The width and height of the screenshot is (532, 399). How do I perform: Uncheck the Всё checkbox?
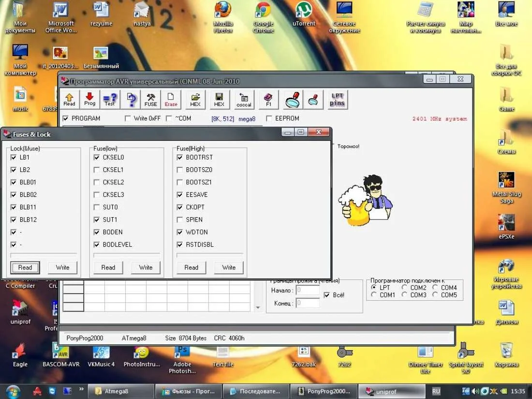(x=327, y=295)
